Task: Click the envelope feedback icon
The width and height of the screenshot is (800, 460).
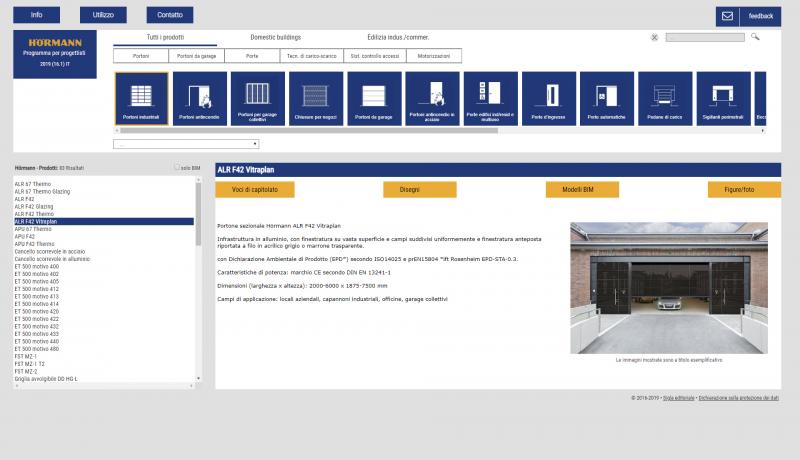Action: [x=728, y=16]
